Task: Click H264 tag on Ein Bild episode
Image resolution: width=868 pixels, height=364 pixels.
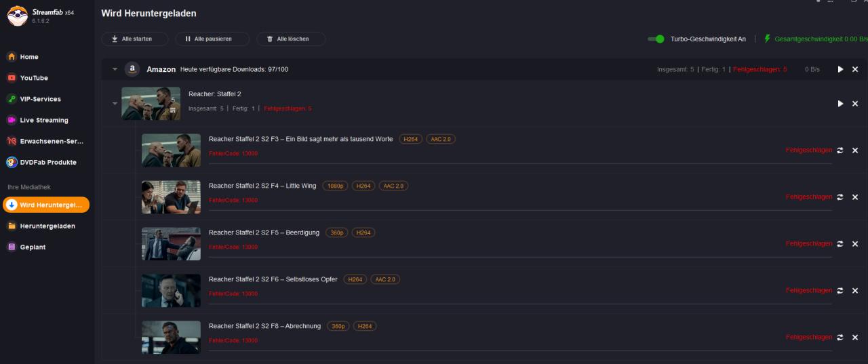Action: click(411, 139)
